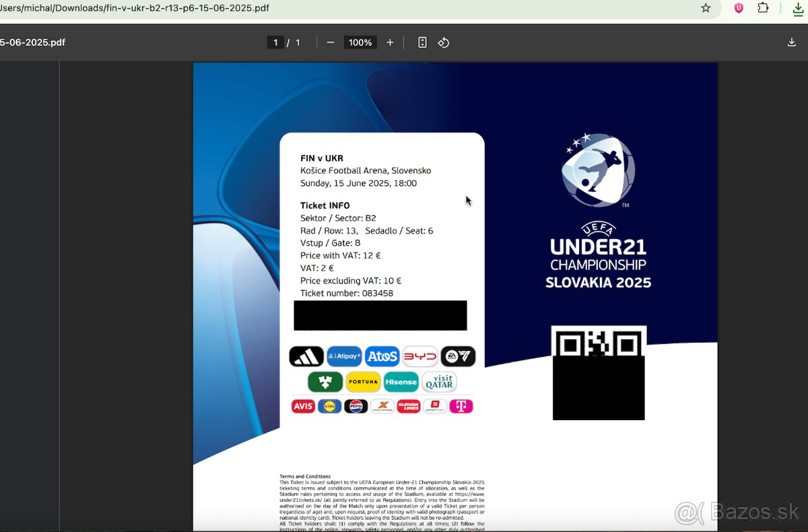808x532 pixels.
Task: Click the yellow Fortuna sponsor logo
Action: (364, 382)
